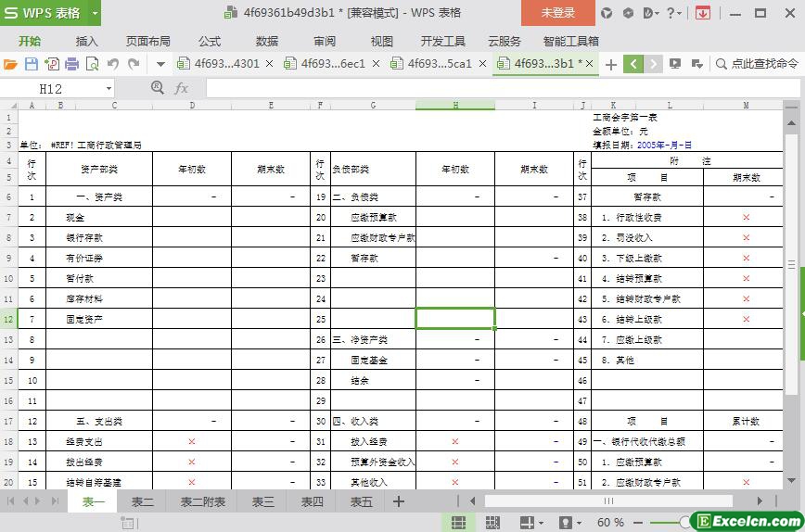Viewport: 805px width, 532px height.
Task: Go to previous document tab (green arrow)
Action: coord(633,64)
